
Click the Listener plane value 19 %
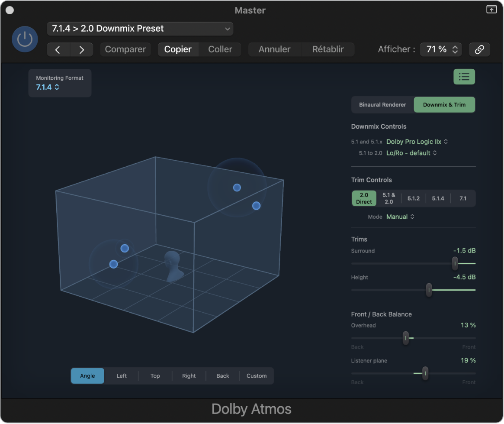[468, 361]
